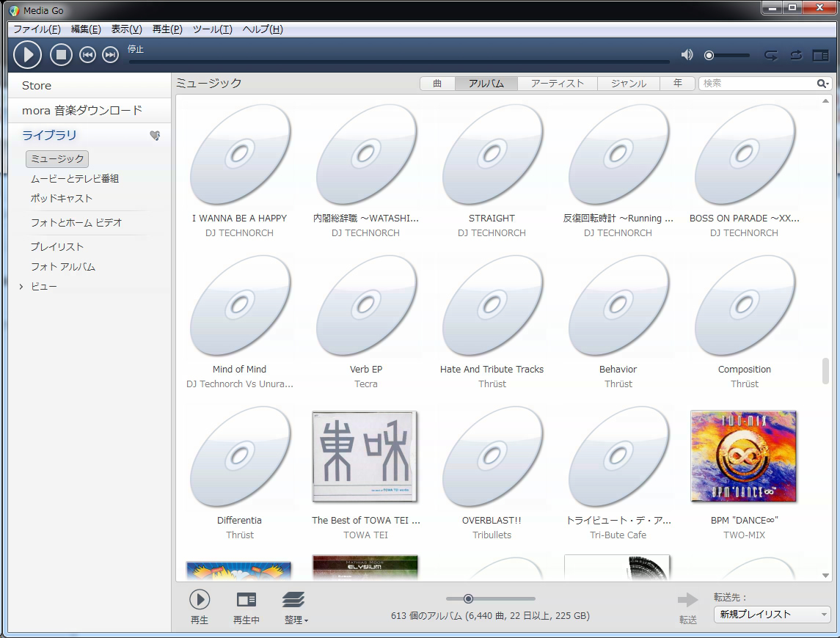The height and width of the screenshot is (638, 840).
Task: Select the Verb EP album disc
Action: [x=366, y=305]
